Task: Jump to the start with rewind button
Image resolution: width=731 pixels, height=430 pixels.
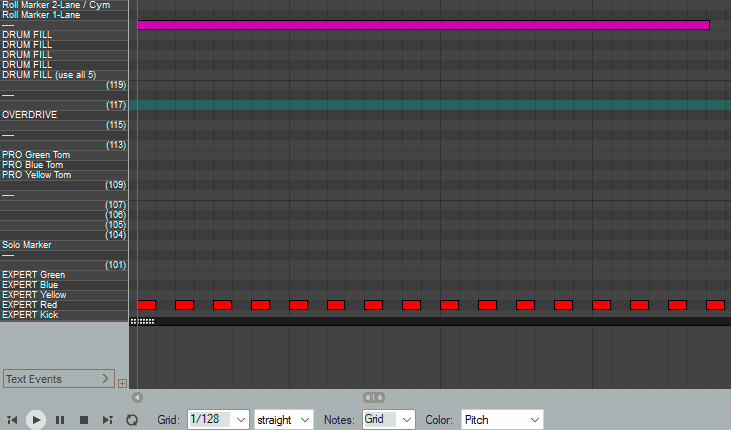Action: point(12,420)
